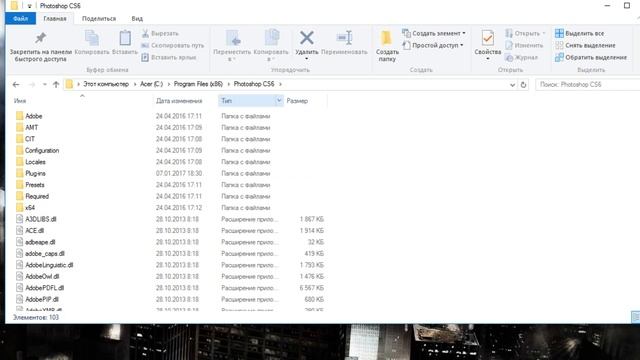Click Program Files (x86) breadcrumb

point(198,84)
